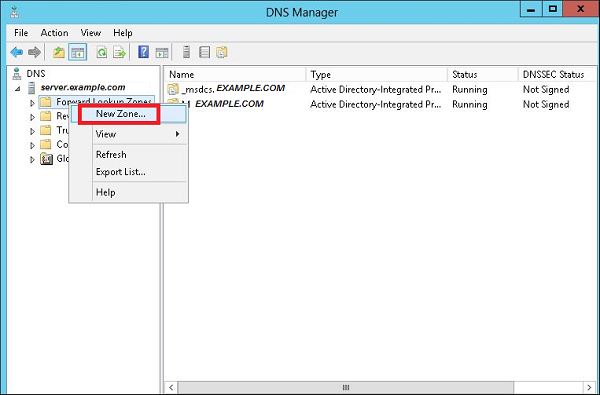Image resolution: width=600 pixels, height=395 pixels.
Task: Select the server.example.com tree item
Action: pos(83,87)
